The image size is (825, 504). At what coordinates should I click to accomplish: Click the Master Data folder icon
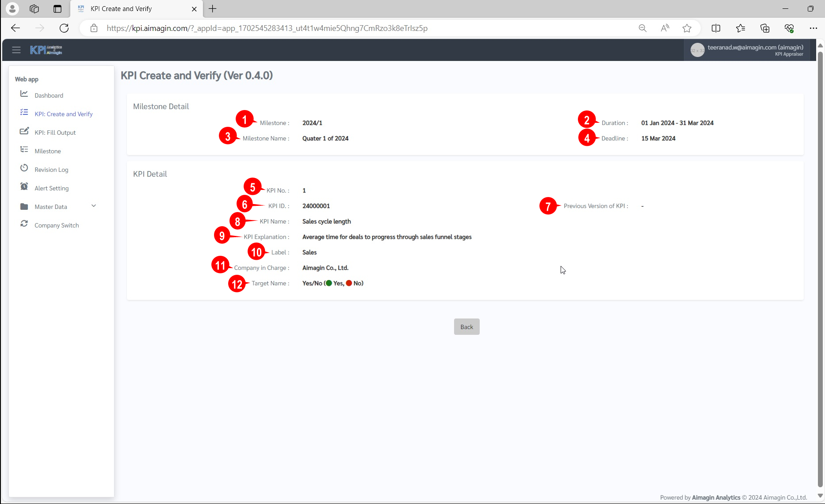pyautogui.click(x=24, y=206)
